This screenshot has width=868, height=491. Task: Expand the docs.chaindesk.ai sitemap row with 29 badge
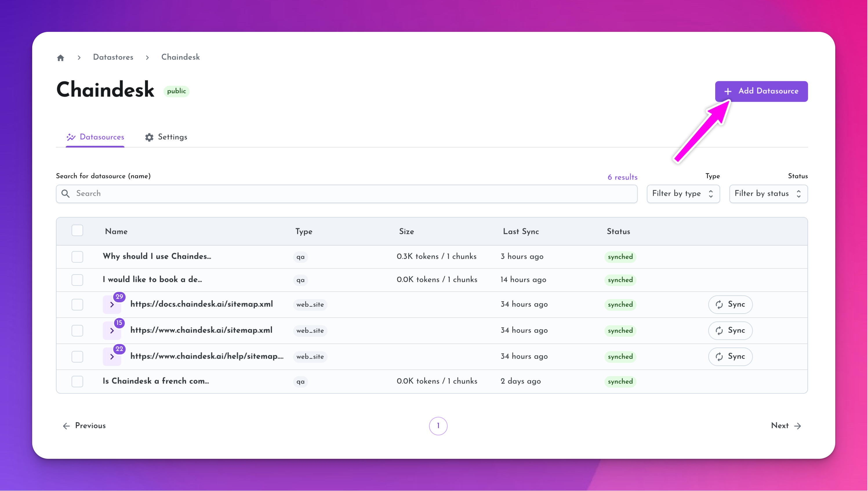coord(112,305)
